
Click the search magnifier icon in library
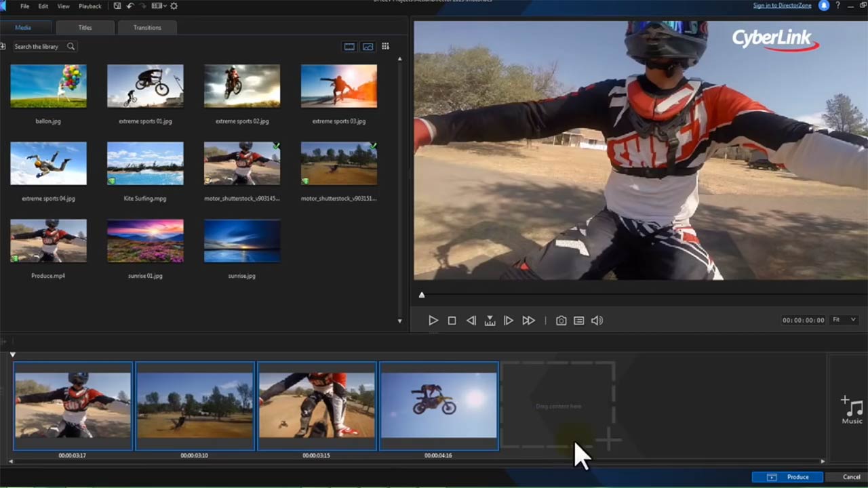pos(71,47)
